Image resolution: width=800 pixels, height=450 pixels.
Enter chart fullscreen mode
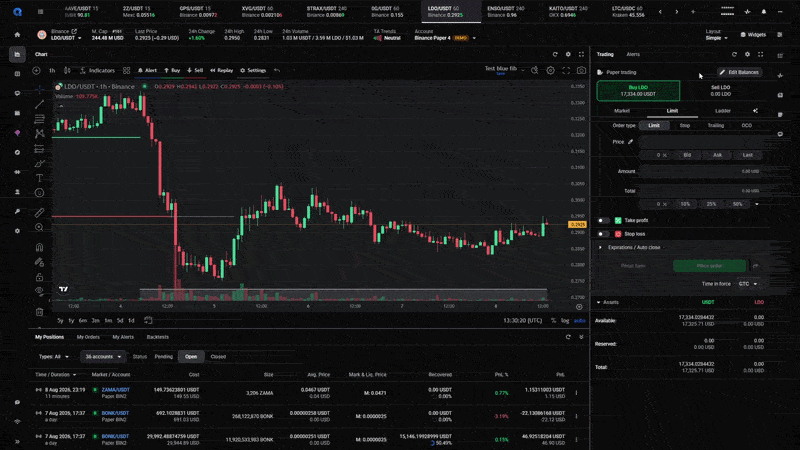pos(566,70)
